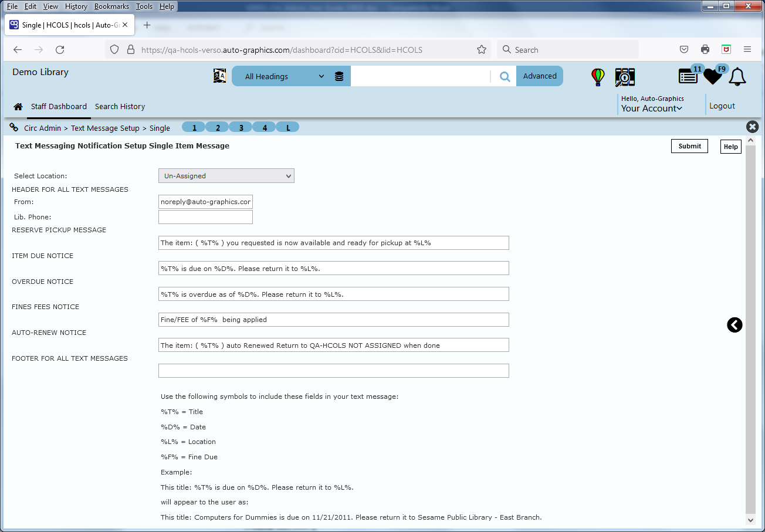This screenshot has height=532, width=765.
Task: Open the All Headings dropdown
Action: pyautogui.click(x=285, y=76)
